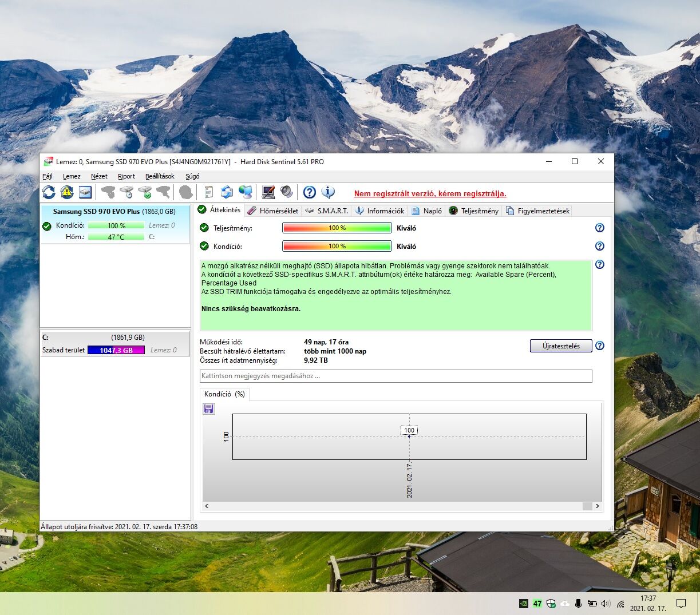Switch to the Információk tab
Screen dimensions: 700x615
379,211
